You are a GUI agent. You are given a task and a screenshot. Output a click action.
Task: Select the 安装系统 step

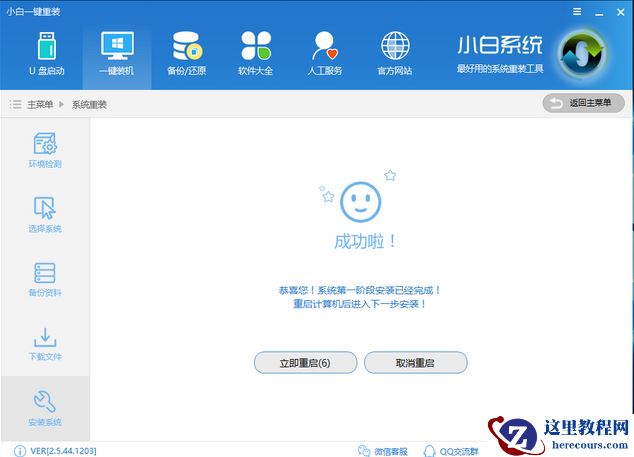(x=45, y=408)
